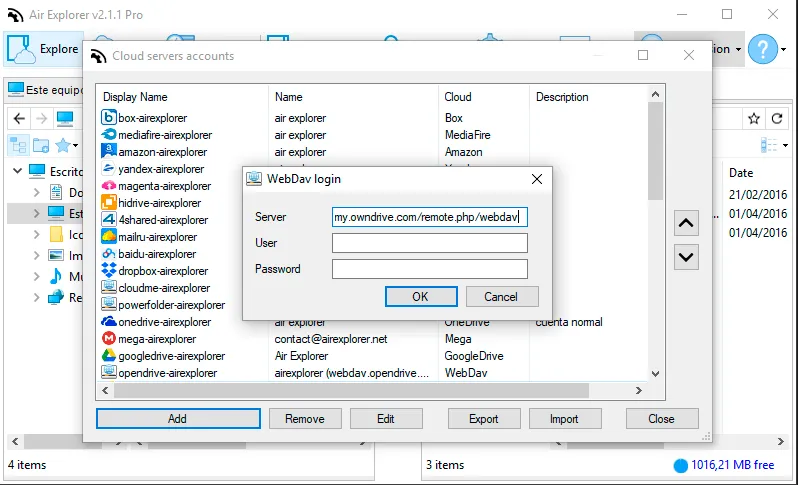798x485 pixels.
Task: Select mega account contact@airexplorer.net name
Action: [331, 338]
